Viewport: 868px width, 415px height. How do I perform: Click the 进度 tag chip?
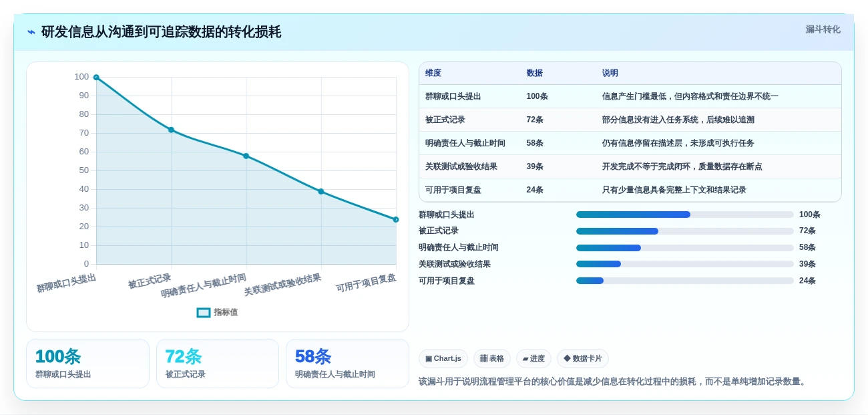pos(533,358)
